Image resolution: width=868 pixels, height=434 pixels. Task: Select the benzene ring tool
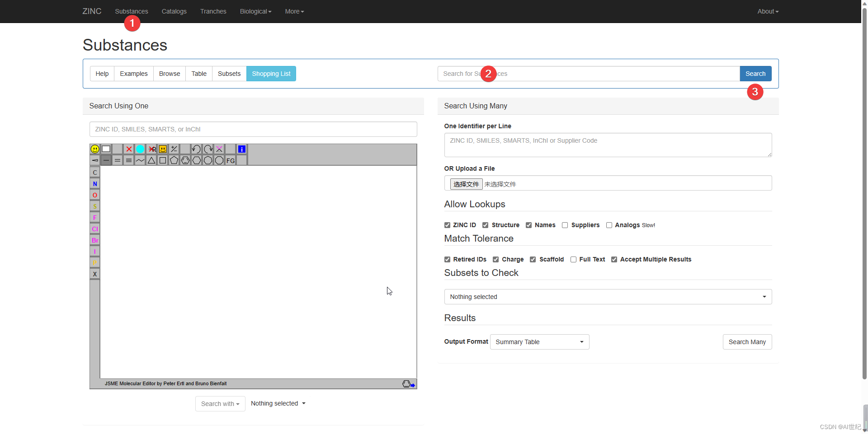(x=185, y=160)
